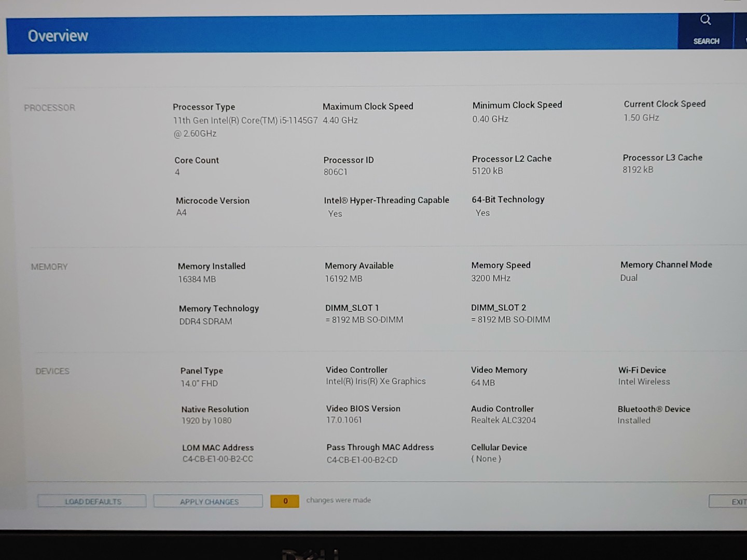The height and width of the screenshot is (560, 747).
Task: Click the LOM MAC Address value
Action: (x=218, y=459)
